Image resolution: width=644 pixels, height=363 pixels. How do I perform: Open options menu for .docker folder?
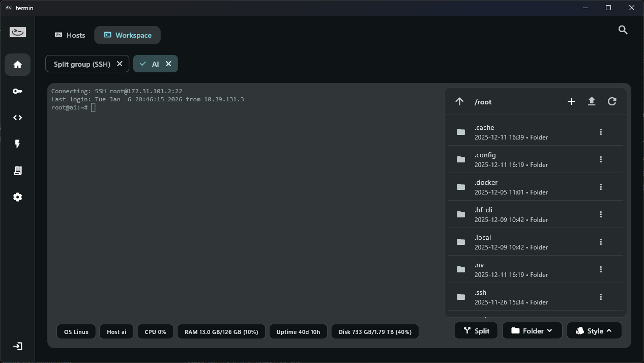point(601,187)
